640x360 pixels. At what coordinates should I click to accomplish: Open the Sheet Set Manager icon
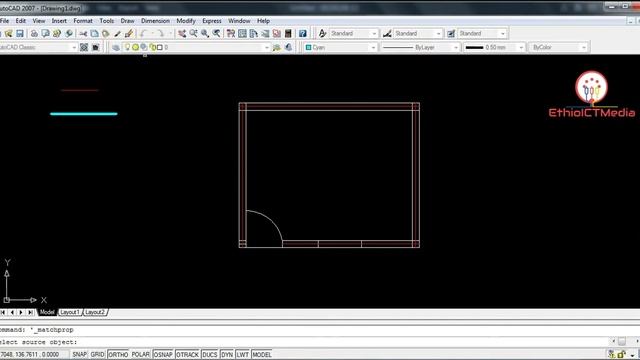(265, 33)
